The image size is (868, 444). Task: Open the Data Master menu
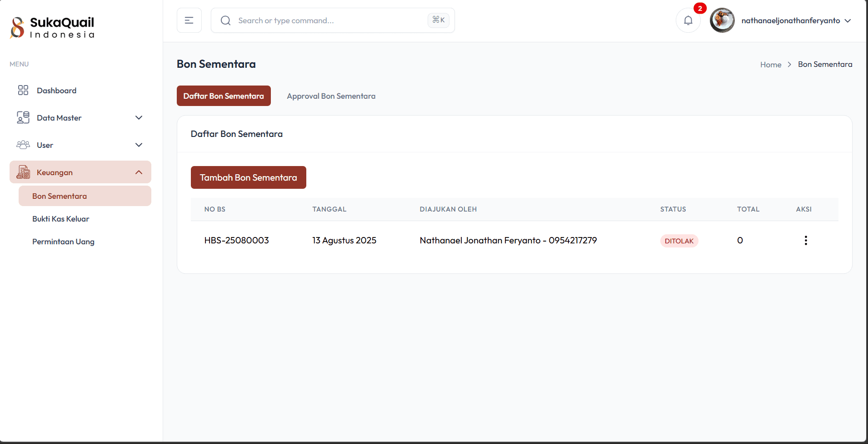(x=80, y=117)
